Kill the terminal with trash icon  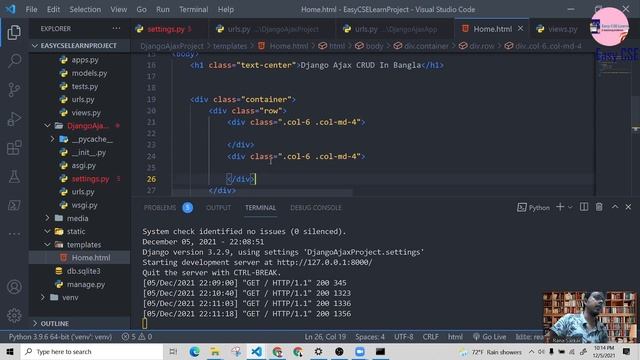click(x=599, y=207)
